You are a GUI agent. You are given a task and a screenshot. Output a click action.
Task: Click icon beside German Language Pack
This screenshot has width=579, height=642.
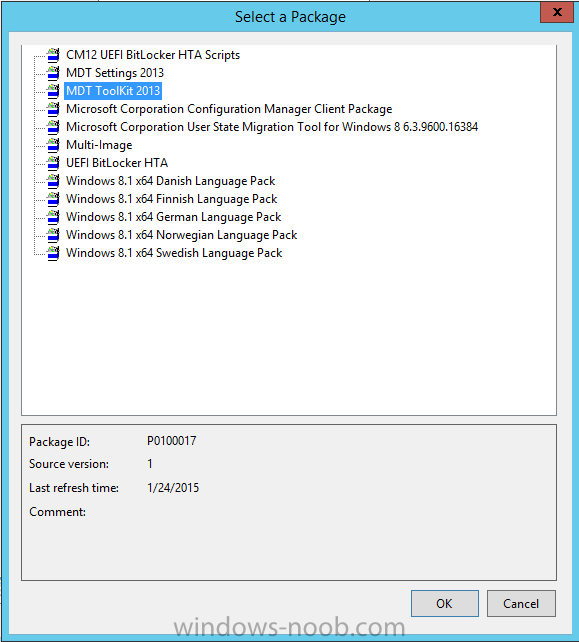pyautogui.click(x=53, y=217)
